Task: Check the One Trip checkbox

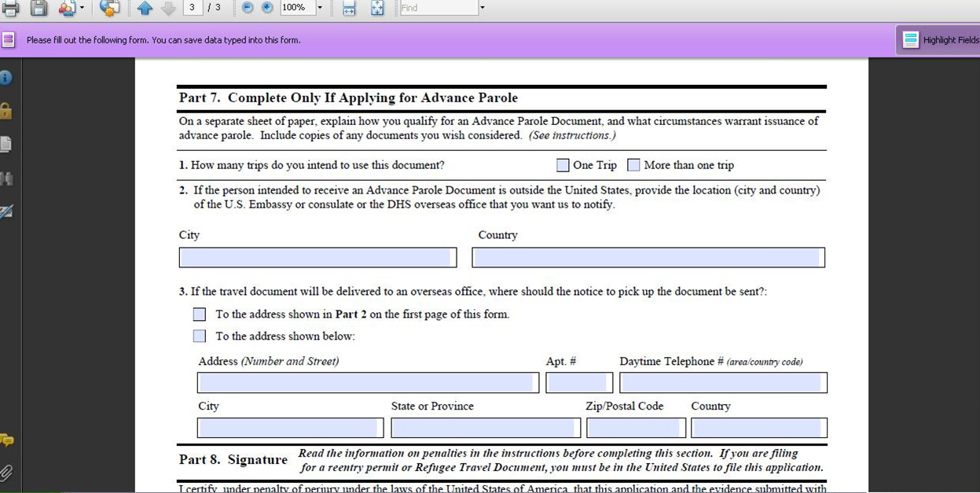Action: 563,165
